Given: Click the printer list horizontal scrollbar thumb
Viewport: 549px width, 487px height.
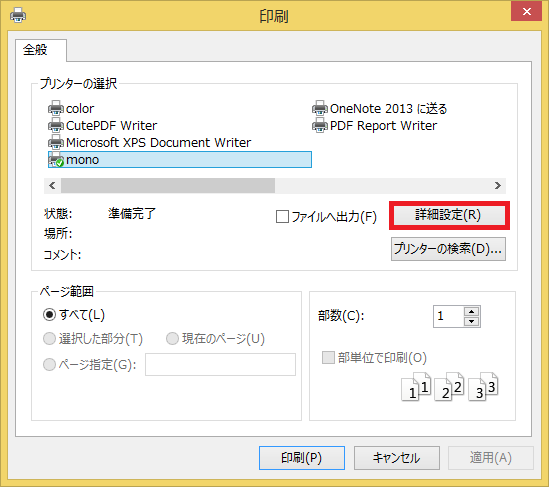Looking at the screenshot, I should click(x=168, y=186).
